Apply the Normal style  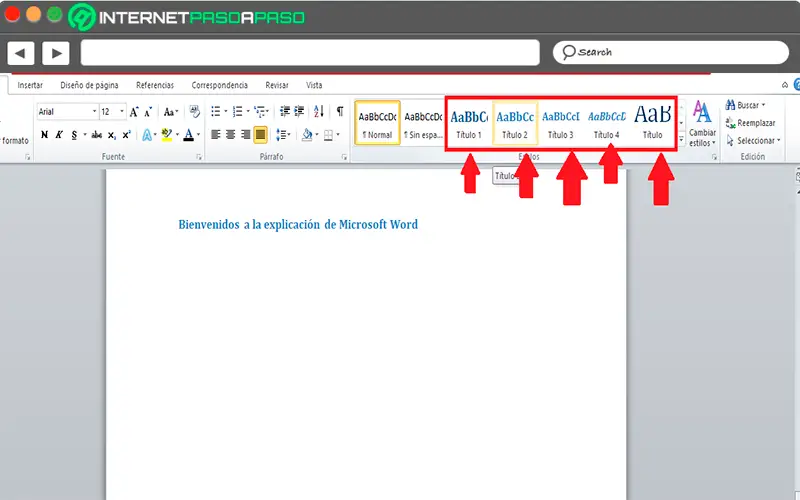[378, 123]
